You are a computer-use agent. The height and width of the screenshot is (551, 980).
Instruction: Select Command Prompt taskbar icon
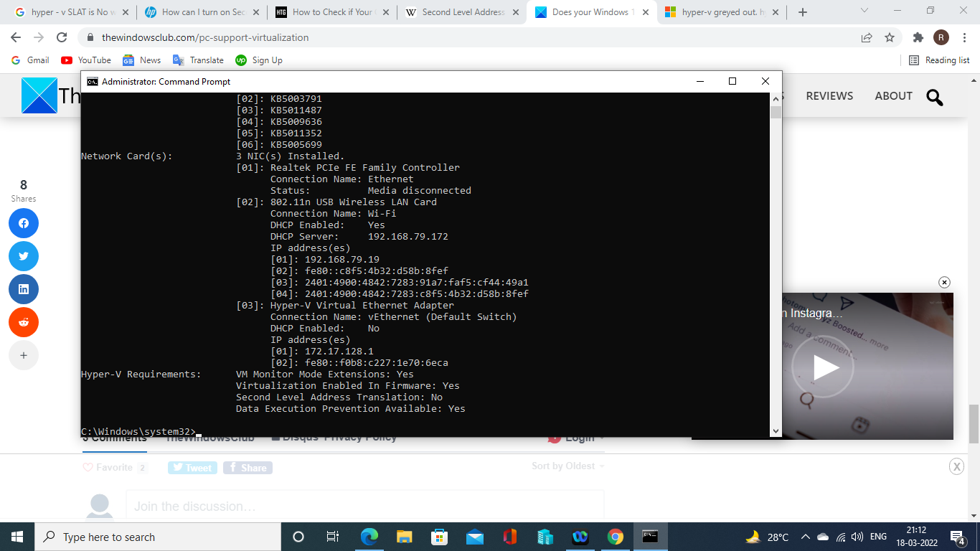tap(650, 537)
